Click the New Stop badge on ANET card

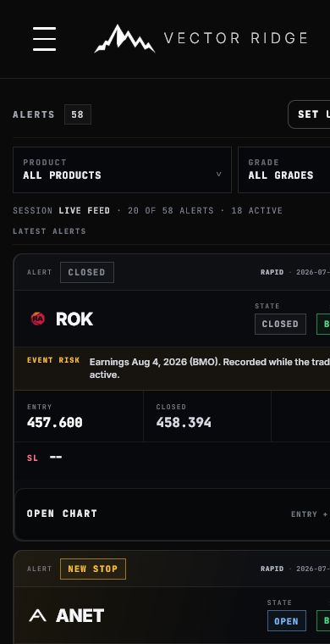coord(93,569)
